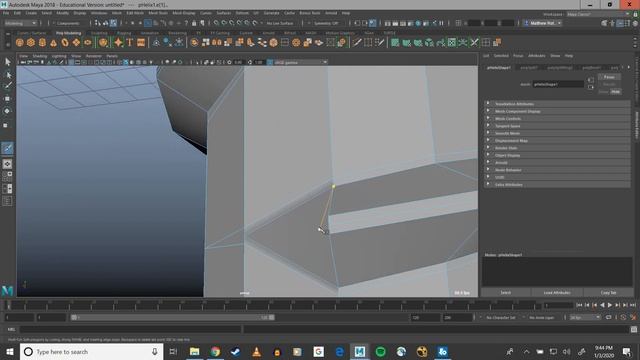
Task: Expand the Mesh Controls section
Action: pyautogui.click(x=558, y=118)
